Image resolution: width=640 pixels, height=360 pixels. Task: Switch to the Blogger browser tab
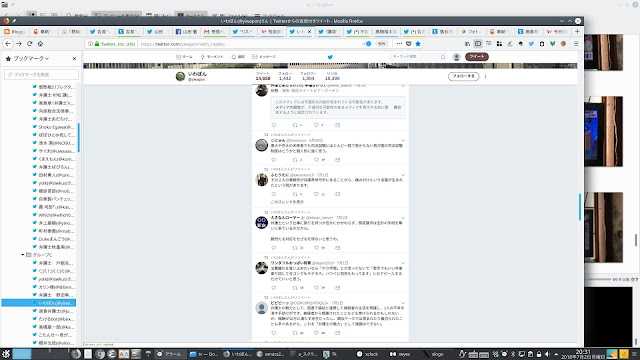point(15,31)
